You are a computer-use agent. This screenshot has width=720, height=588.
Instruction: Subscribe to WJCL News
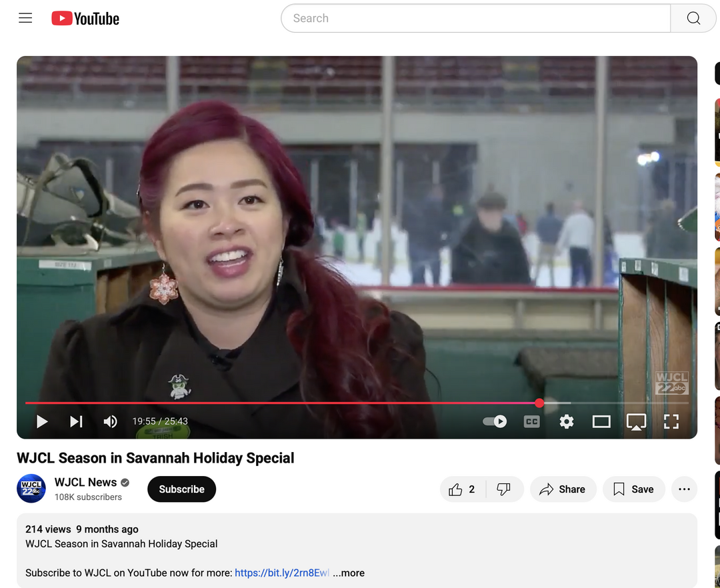(181, 489)
